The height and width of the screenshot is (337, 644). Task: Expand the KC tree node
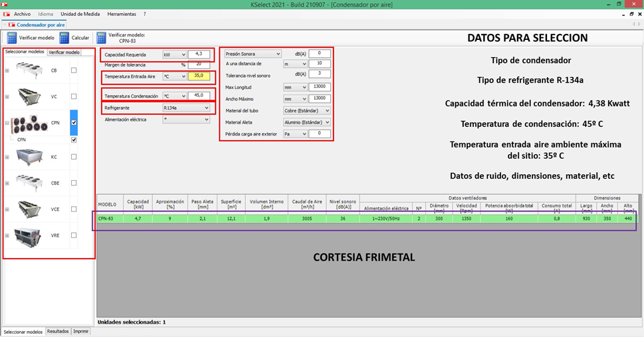click(x=7, y=157)
